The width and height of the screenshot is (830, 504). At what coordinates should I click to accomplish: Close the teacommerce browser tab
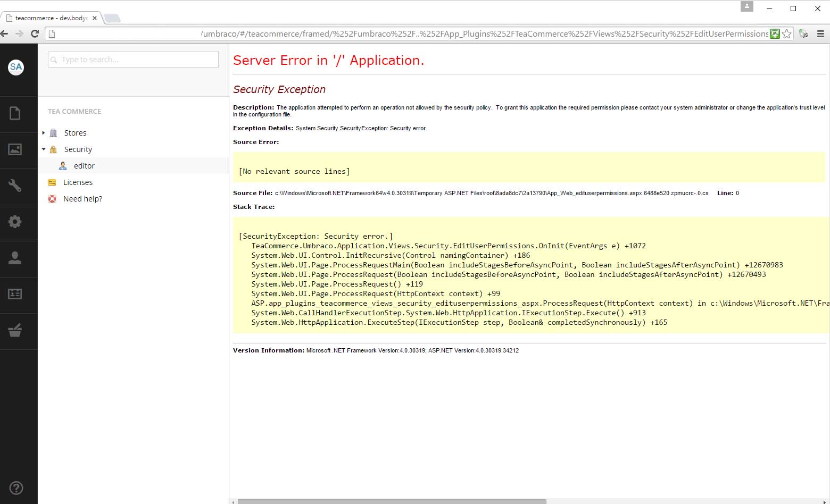click(x=95, y=18)
